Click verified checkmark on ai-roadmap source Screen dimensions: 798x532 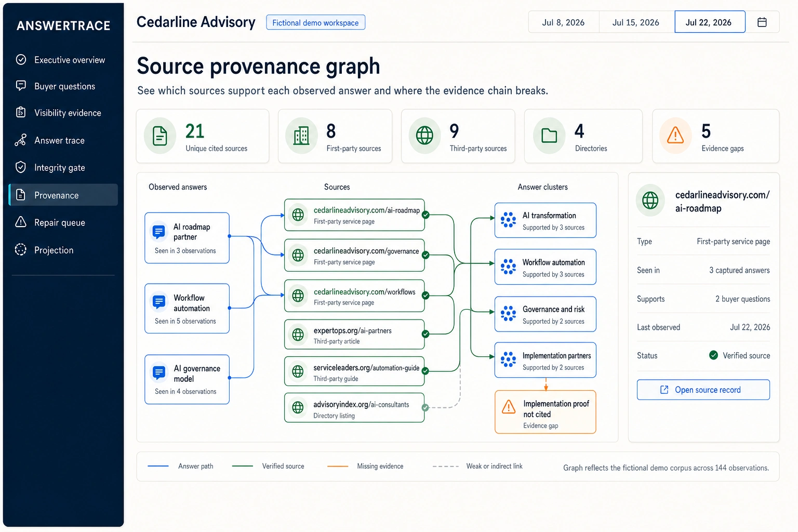[425, 215]
